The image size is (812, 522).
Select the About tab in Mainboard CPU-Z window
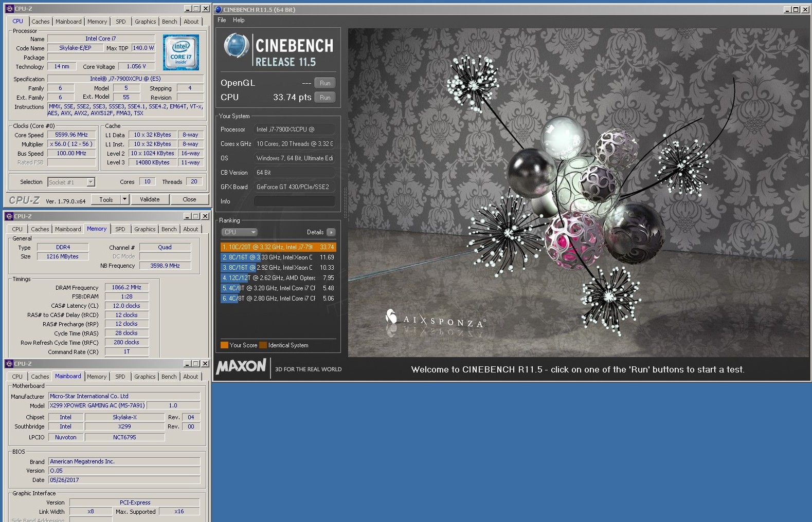point(191,377)
